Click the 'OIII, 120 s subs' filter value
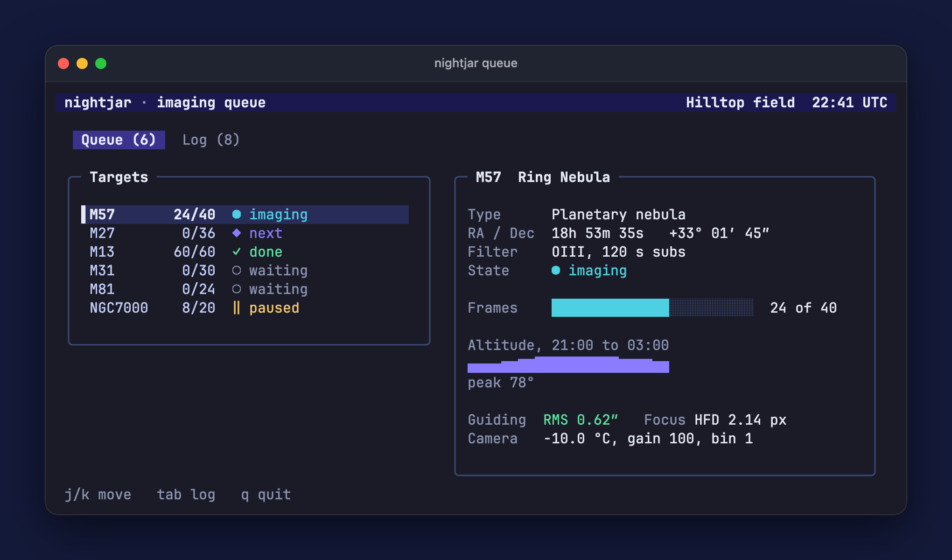The height and width of the screenshot is (560, 952). [619, 252]
